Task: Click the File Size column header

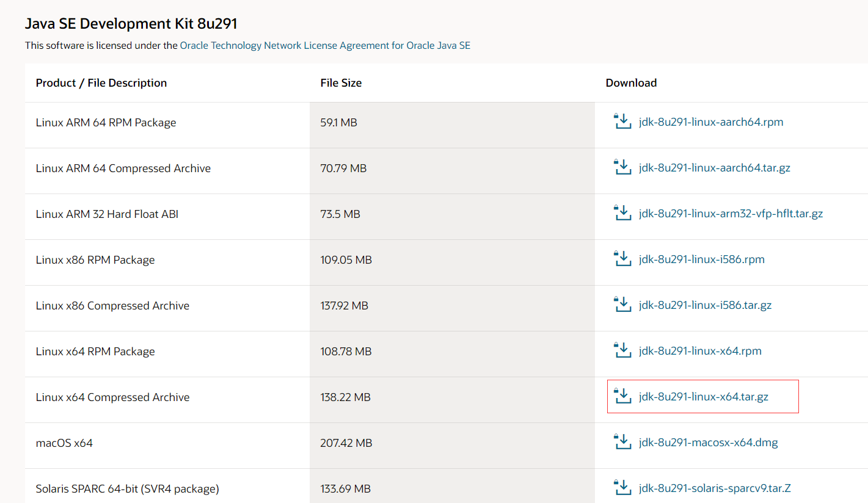Action: click(x=341, y=83)
